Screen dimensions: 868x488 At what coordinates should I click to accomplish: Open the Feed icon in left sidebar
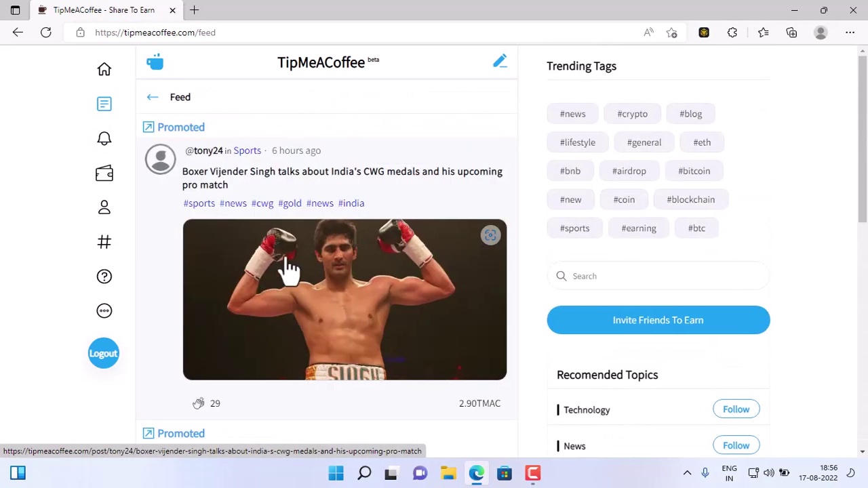[104, 104]
